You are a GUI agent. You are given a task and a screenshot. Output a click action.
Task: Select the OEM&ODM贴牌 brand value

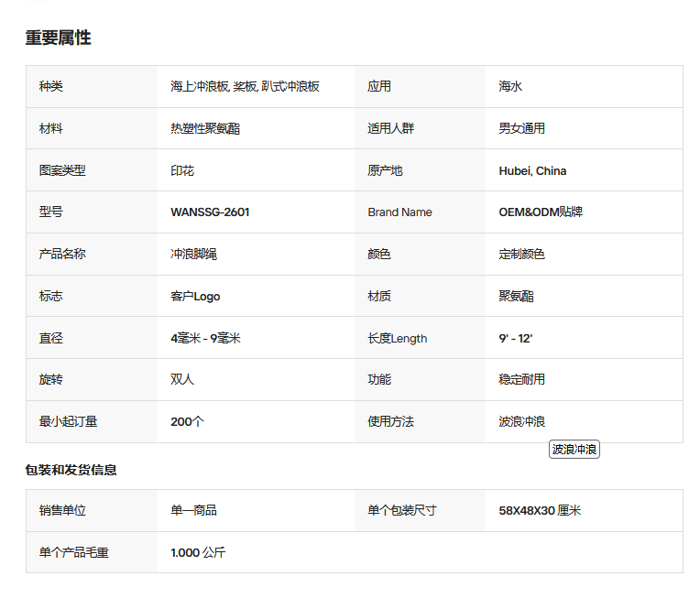pyautogui.click(x=541, y=212)
